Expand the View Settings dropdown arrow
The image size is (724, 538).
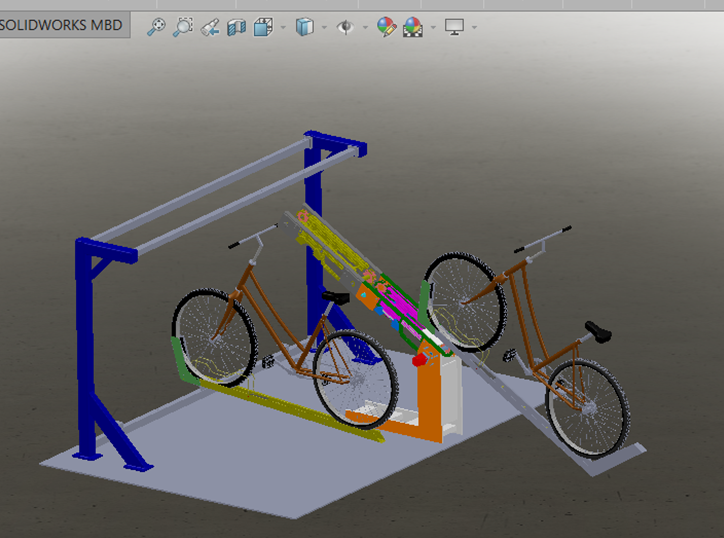coord(474,27)
